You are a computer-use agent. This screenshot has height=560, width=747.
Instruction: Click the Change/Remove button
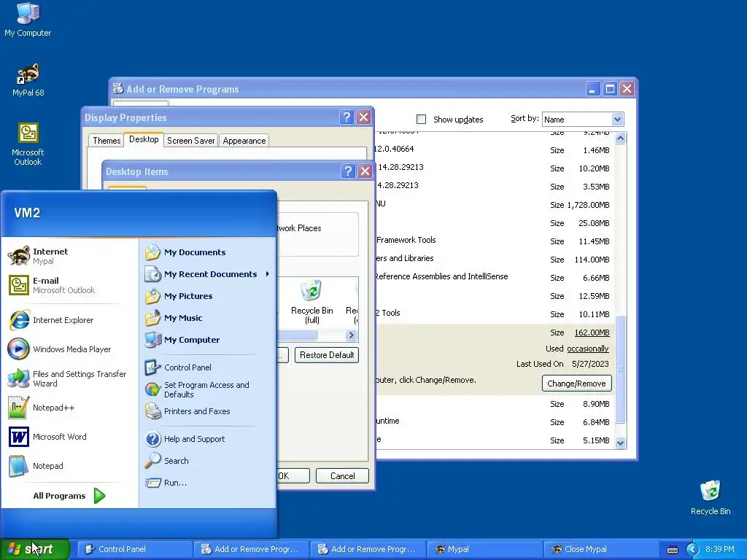click(x=576, y=384)
